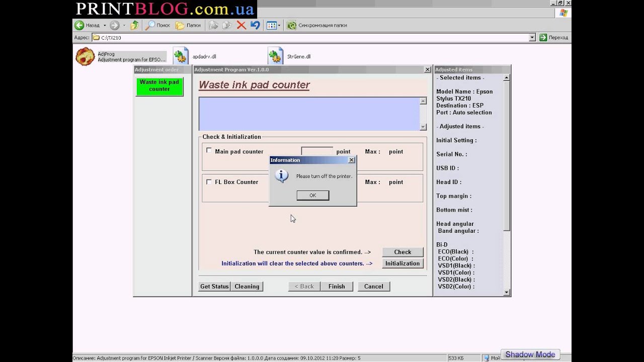
Task: Click Adjusted items panel scroll down arrow
Action: 507,292
